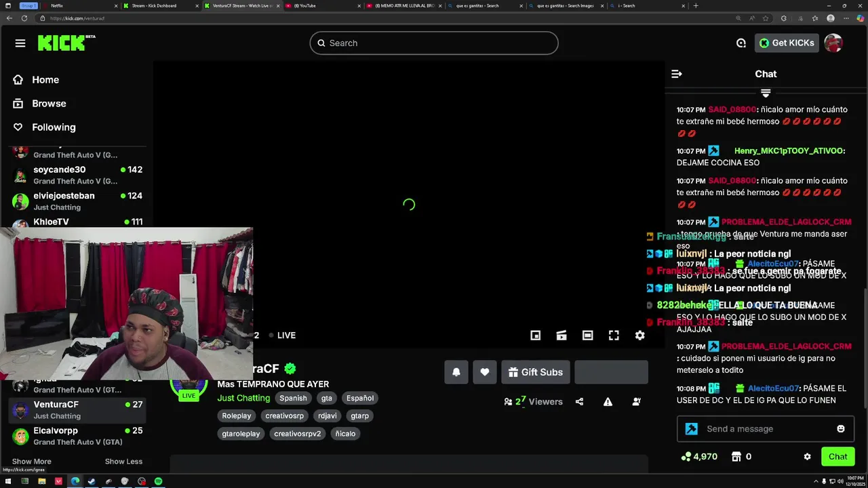Click the 4,970 KICKs balance
The height and width of the screenshot is (488, 868).
(699, 457)
